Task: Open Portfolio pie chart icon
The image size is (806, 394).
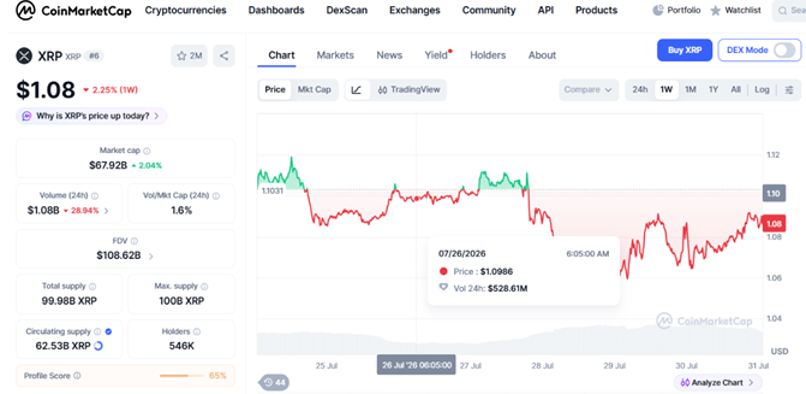Action: point(658,10)
